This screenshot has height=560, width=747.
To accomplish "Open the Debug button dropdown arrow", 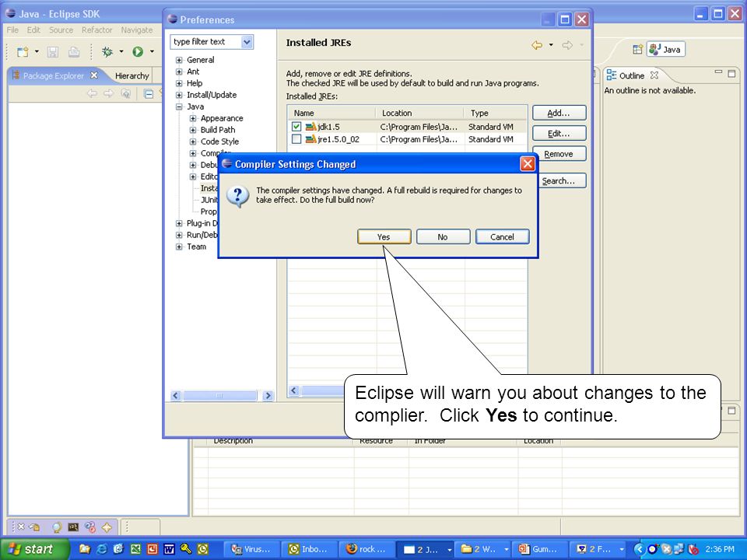I will tap(121, 51).
